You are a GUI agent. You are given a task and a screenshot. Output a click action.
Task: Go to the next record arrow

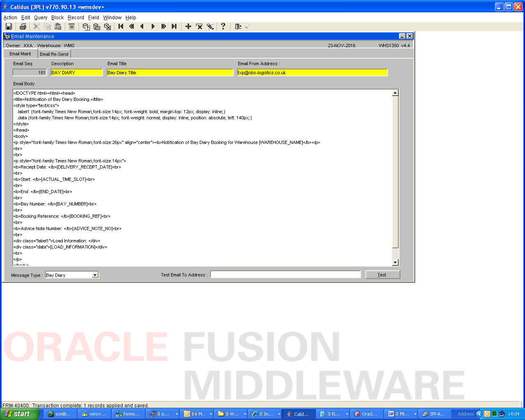pos(153,26)
